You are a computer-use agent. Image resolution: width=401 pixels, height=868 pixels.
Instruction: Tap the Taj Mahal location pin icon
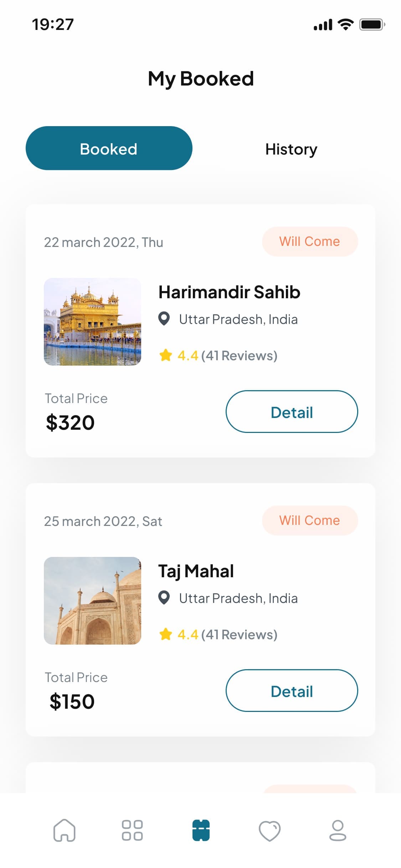pos(164,598)
